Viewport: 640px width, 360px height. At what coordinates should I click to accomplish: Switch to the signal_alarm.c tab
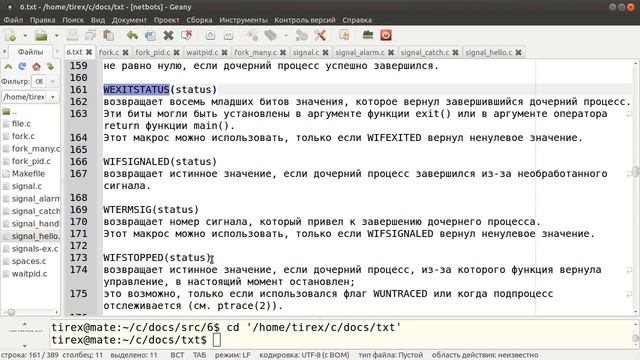point(360,52)
